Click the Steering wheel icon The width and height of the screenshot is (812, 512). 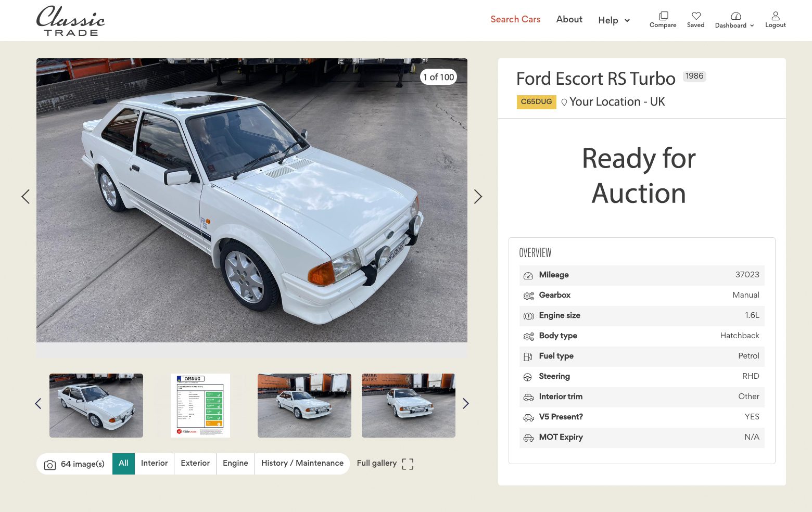point(528,377)
